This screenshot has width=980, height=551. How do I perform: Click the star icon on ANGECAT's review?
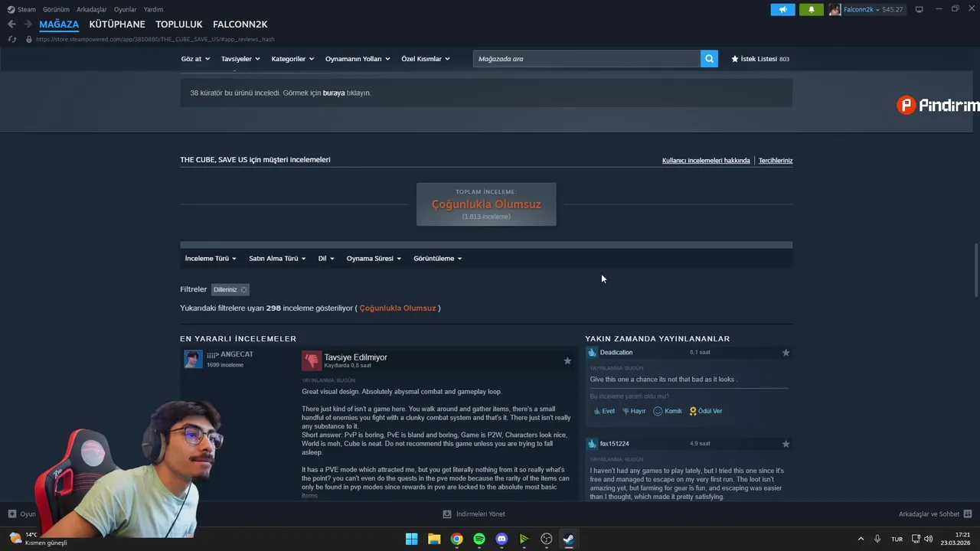(x=567, y=360)
